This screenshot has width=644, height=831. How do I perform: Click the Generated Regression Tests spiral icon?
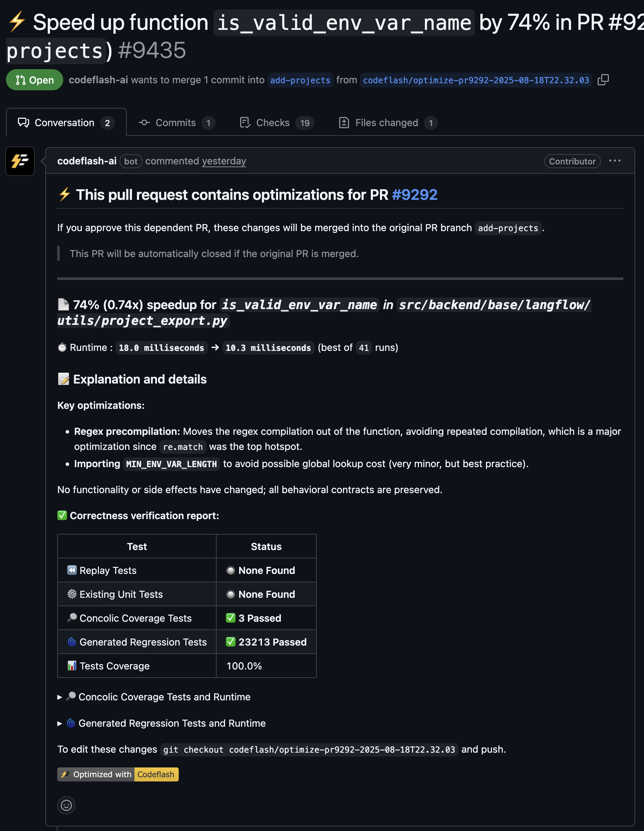[72, 642]
